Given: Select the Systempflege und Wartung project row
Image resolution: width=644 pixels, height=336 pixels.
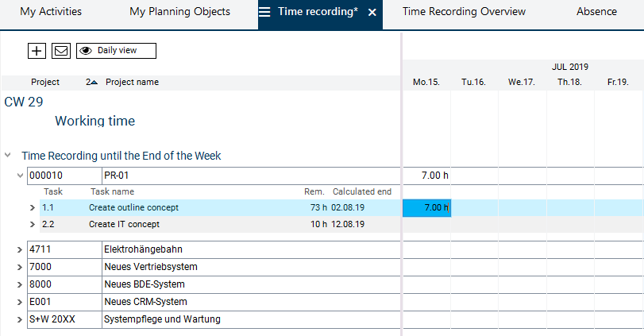Looking at the screenshot, I should click(162, 319).
